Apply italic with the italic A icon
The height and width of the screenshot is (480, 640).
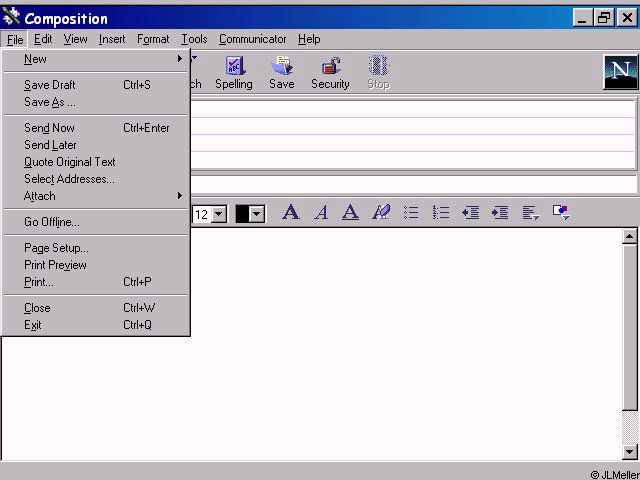coord(321,213)
